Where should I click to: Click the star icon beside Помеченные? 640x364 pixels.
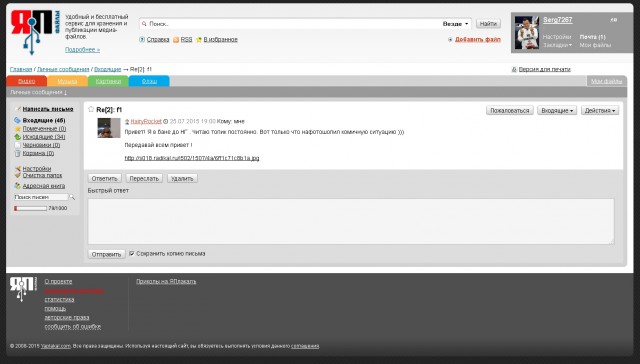point(17,129)
